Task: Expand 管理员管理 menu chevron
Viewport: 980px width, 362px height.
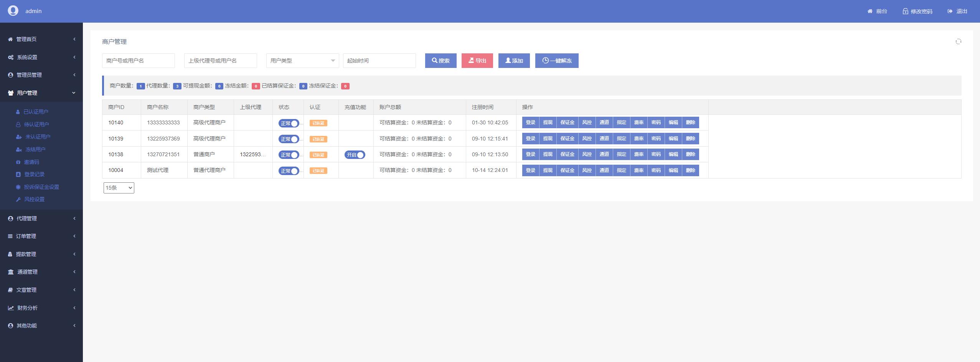Action: [x=74, y=75]
